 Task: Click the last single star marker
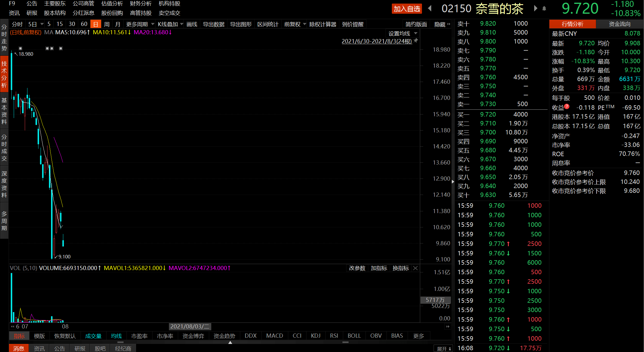point(61,48)
